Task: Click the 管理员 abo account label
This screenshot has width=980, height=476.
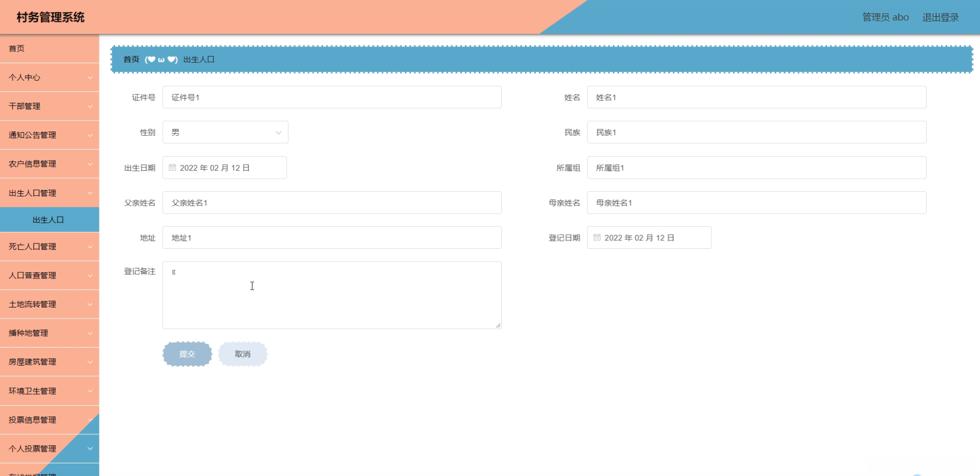Action: point(885,17)
